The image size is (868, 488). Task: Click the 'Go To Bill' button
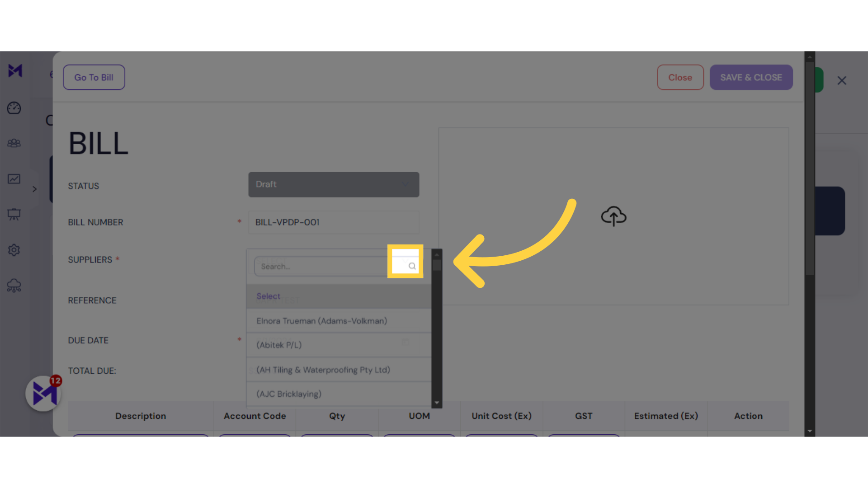[94, 77]
